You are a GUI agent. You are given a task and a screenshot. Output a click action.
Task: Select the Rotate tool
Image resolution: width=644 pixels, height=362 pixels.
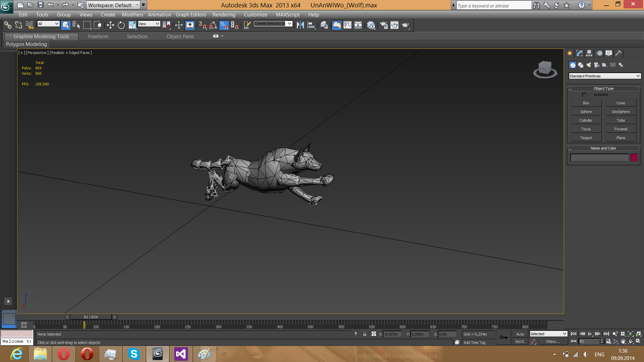click(x=121, y=25)
